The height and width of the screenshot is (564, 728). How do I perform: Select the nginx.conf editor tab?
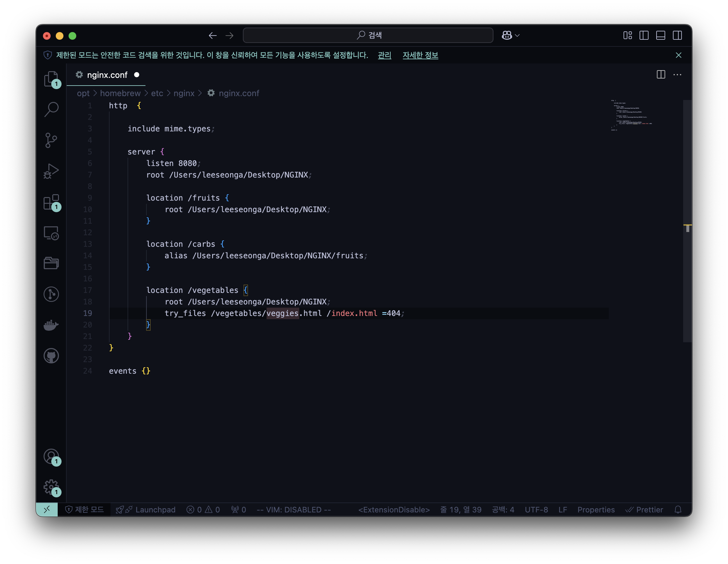pos(107,75)
